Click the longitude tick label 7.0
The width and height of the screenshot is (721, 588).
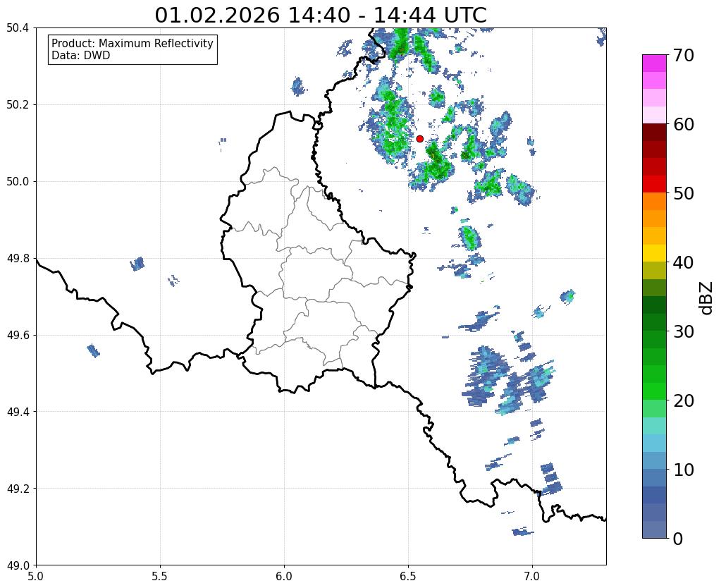click(x=532, y=576)
